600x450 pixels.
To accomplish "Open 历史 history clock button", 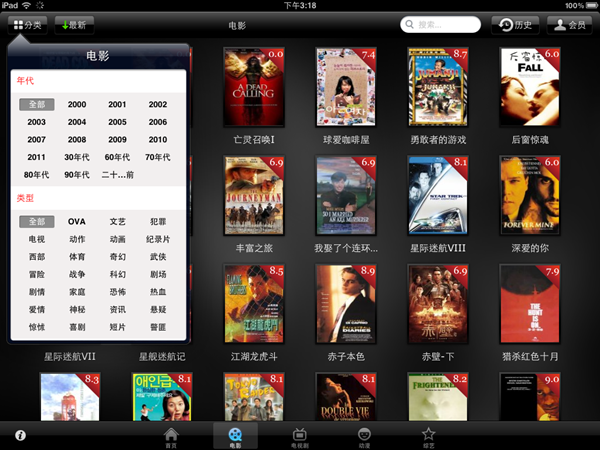I will point(515,25).
